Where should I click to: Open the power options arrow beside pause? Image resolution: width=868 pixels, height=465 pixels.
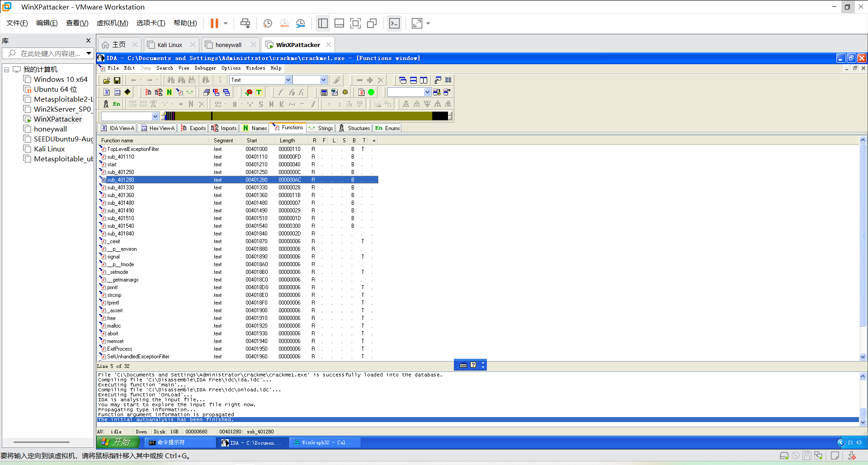[x=225, y=23]
